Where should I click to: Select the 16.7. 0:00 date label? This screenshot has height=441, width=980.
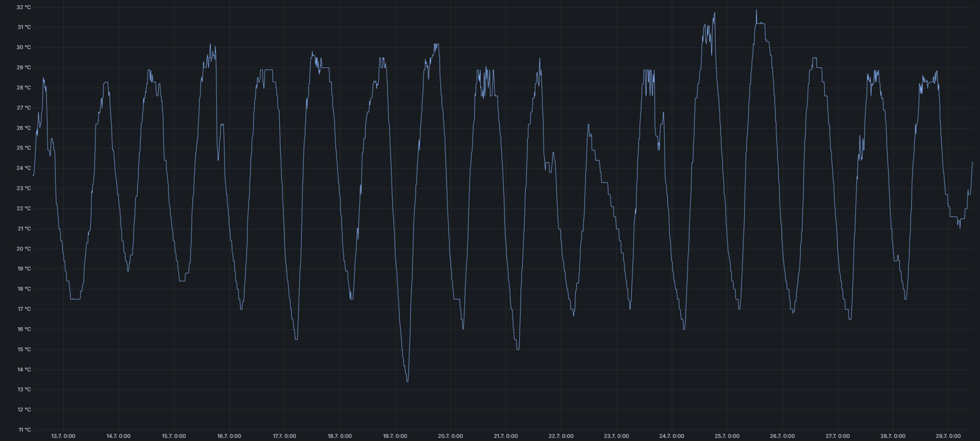[229, 436]
